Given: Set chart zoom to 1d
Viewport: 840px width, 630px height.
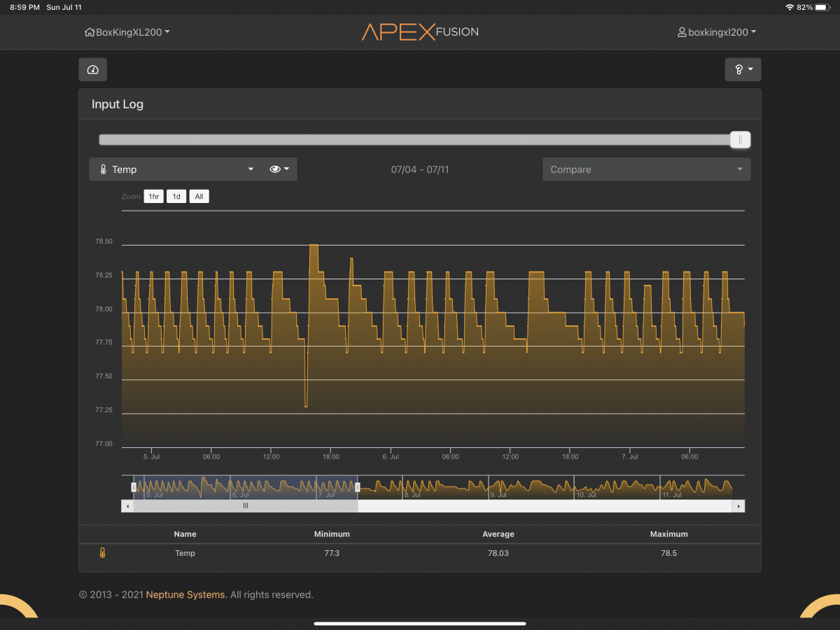Looking at the screenshot, I should [176, 197].
